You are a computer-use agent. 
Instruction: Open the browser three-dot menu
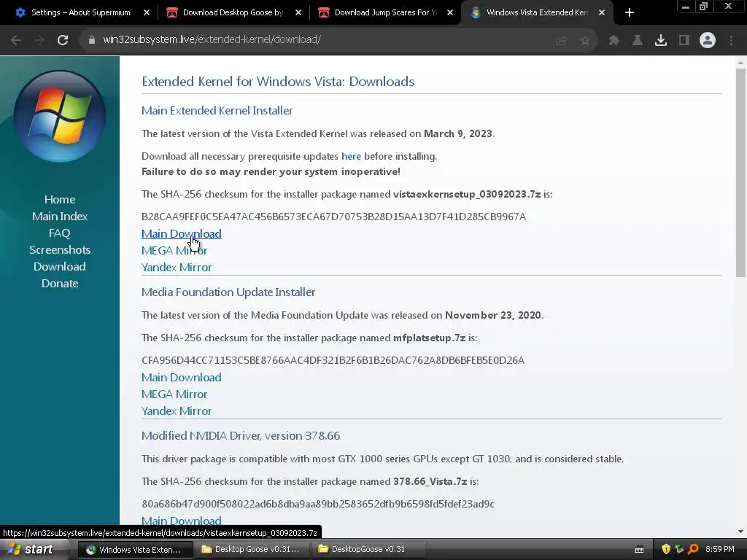[731, 41]
